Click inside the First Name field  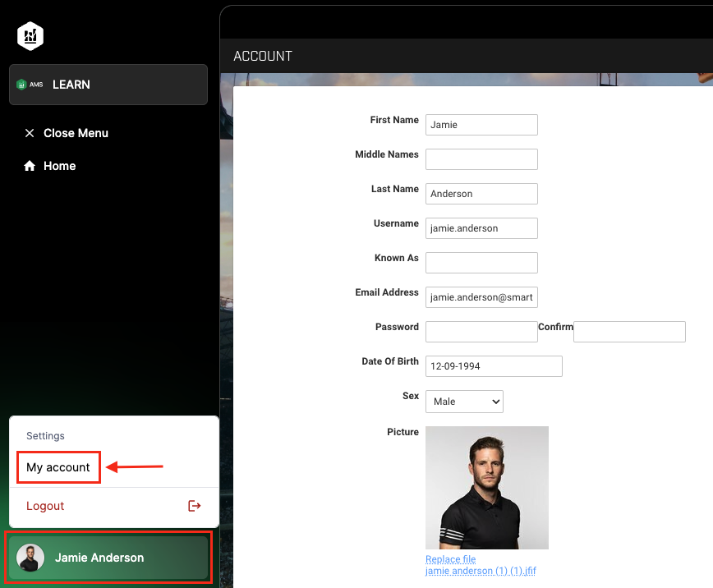click(481, 125)
